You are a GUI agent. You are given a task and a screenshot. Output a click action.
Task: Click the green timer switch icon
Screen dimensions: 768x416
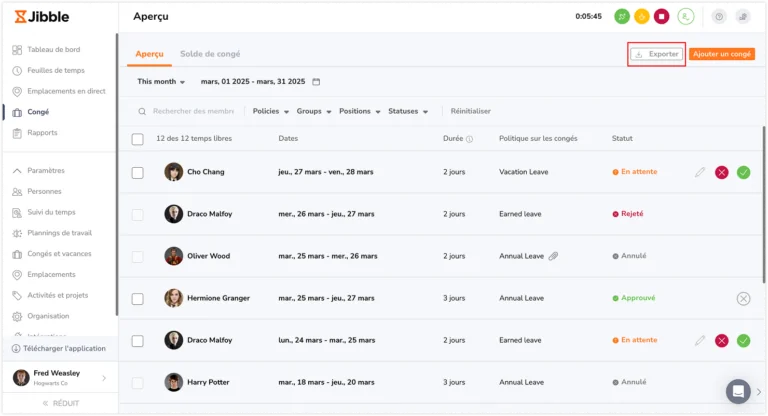622,17
